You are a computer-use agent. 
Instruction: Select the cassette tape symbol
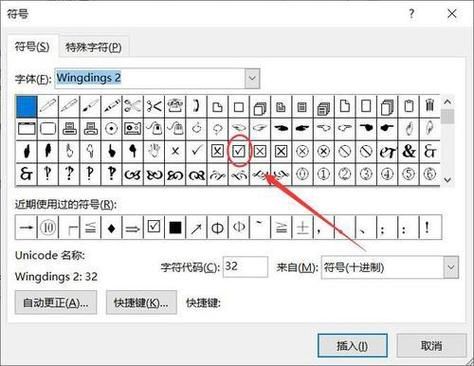(133, 129)
